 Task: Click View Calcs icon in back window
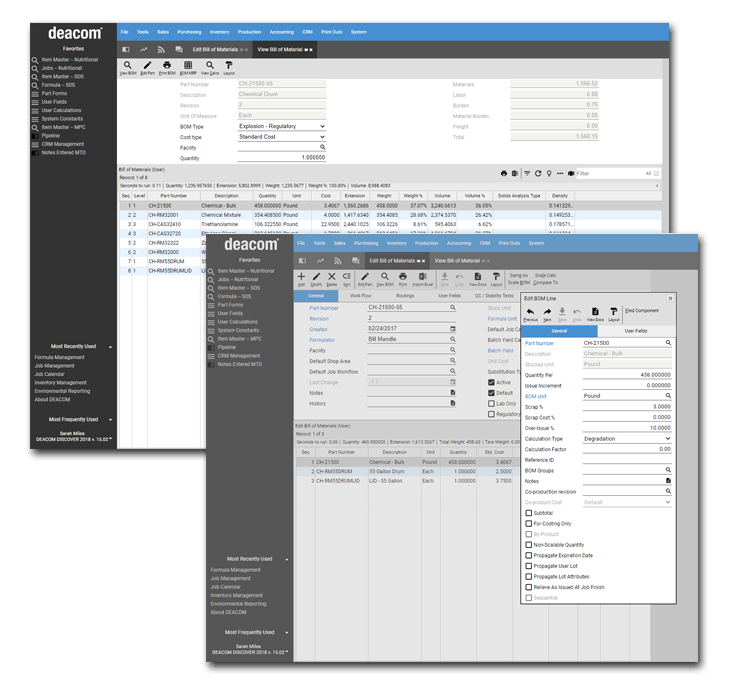(210, 66)
